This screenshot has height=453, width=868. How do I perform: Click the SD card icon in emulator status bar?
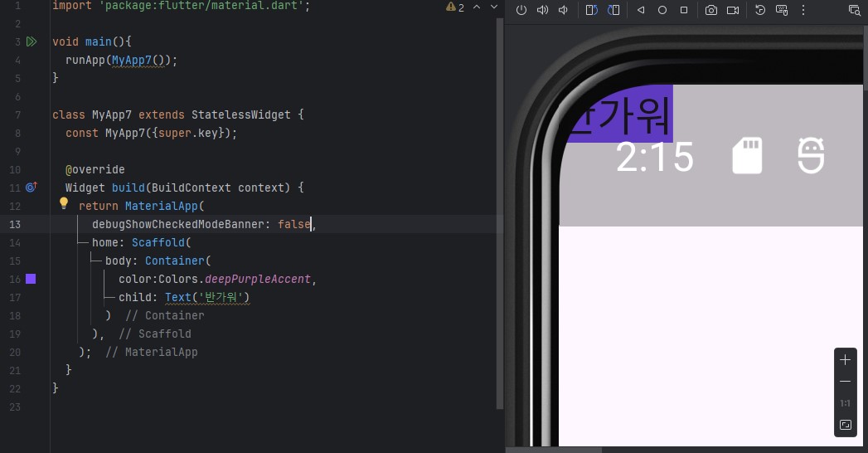click(747, 156)
